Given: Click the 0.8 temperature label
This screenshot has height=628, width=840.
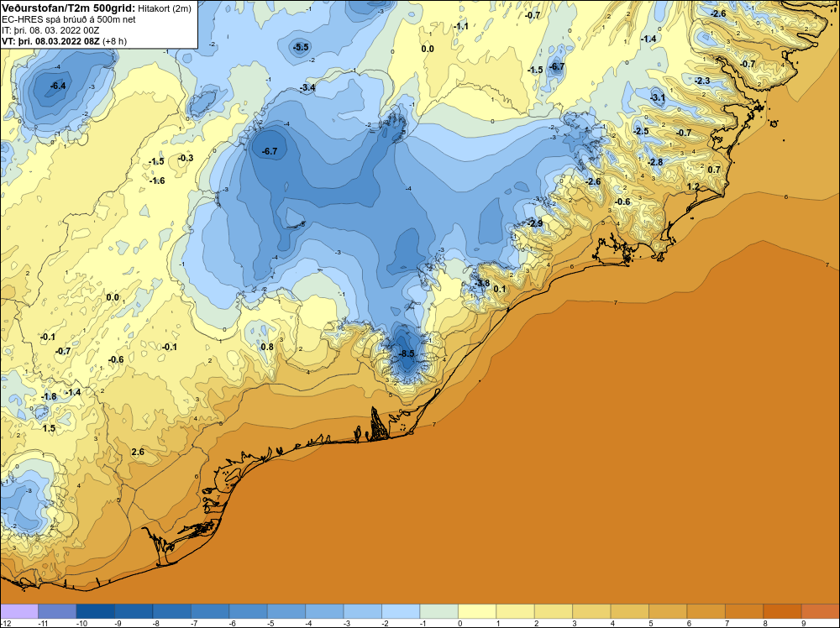Looking at the screenshot, I should 267,347.
